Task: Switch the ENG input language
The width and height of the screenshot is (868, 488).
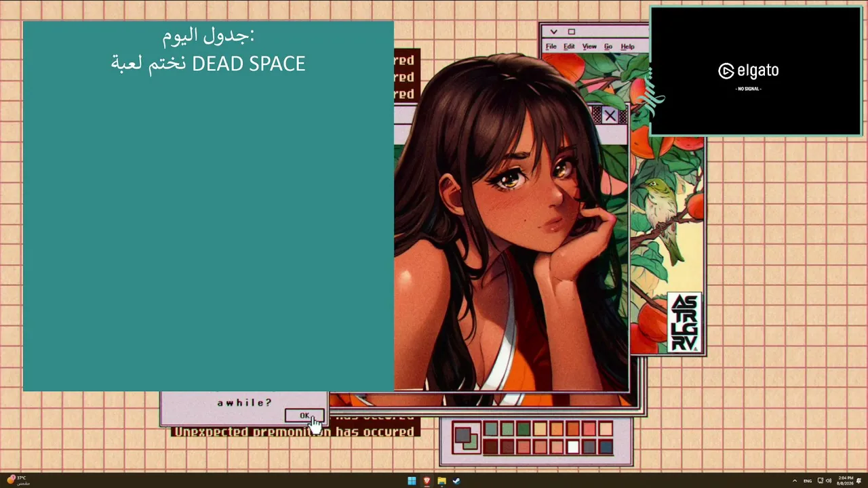Action: click(808, 481)
